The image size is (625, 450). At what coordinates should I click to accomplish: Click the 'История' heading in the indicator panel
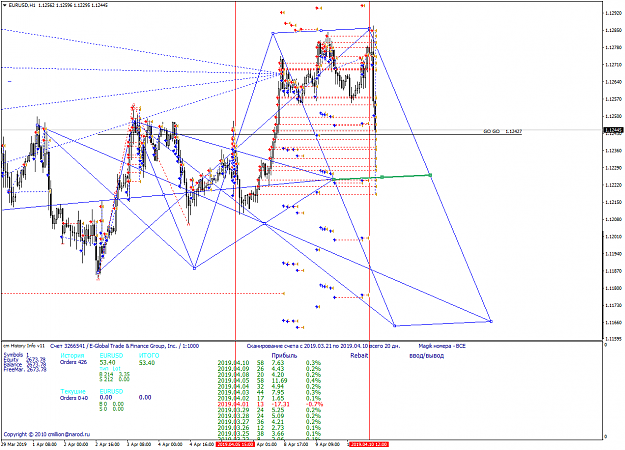[72, 356]
